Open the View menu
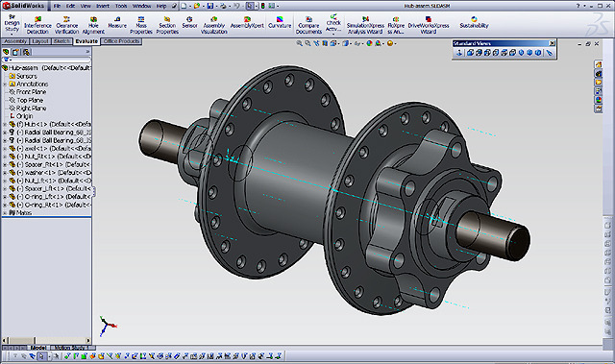 point(86,6)
